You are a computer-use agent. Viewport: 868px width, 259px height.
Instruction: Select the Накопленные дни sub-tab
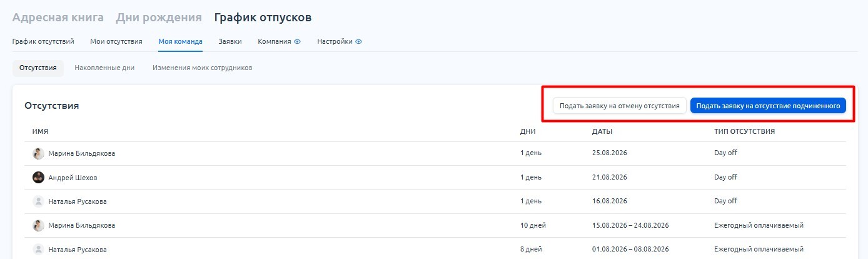click(x=104, y=68)
